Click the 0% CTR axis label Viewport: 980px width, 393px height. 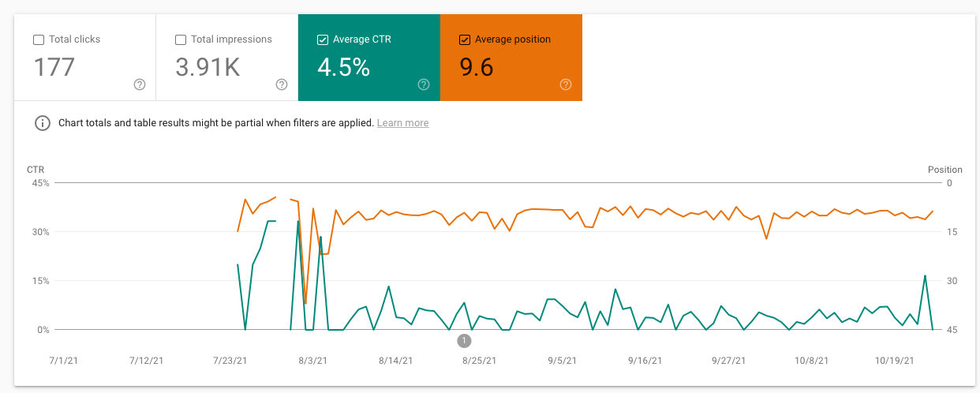click(43, 330)
